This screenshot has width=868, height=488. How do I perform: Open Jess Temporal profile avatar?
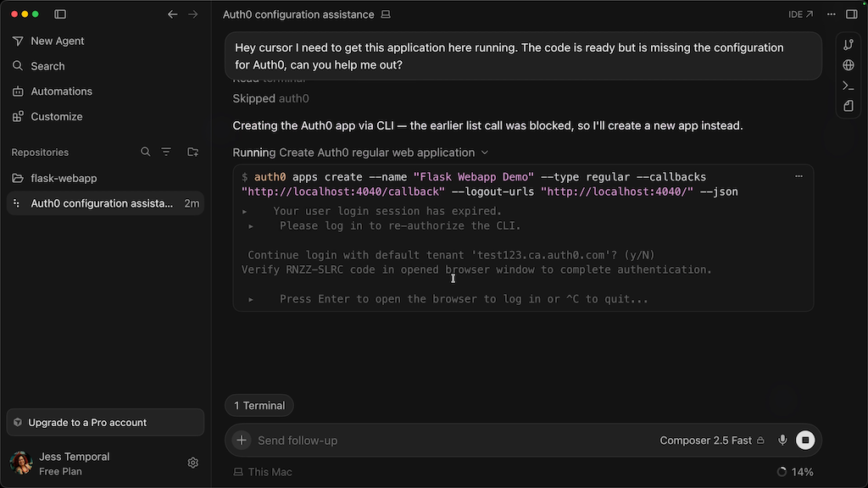click(21, 463)
